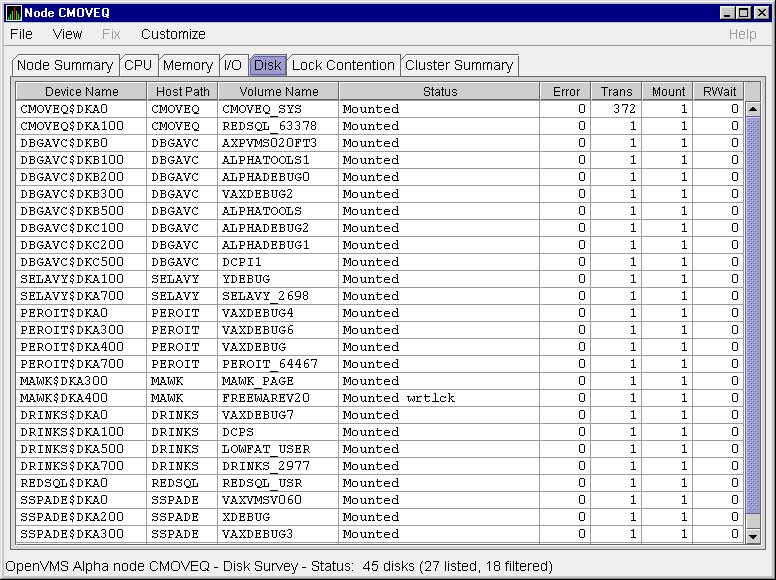This screenshot has height=580, width=776.
Task: Click the Trans value 372
Action: (x=624, y=109)
